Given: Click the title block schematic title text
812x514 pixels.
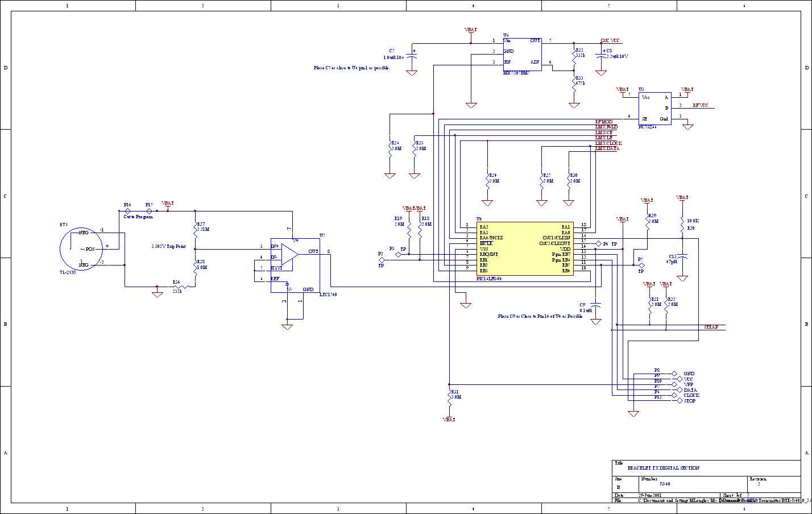Looking at the screenshot, I should pos(663,468).
